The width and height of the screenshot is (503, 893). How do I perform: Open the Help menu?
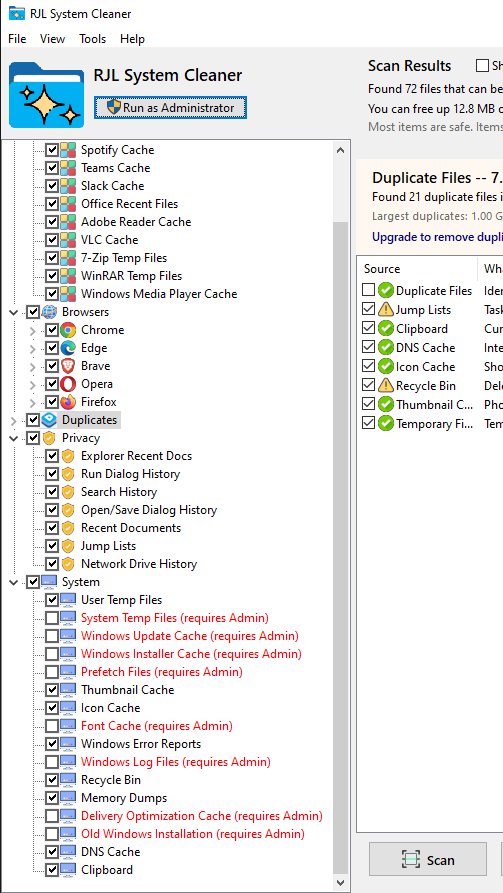(x=132, y=39)
